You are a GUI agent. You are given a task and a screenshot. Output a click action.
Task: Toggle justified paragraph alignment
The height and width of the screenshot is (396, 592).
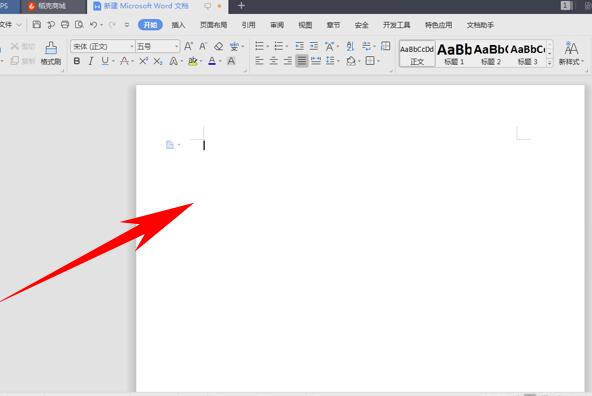pyautogui.click(x=302, y=61)
